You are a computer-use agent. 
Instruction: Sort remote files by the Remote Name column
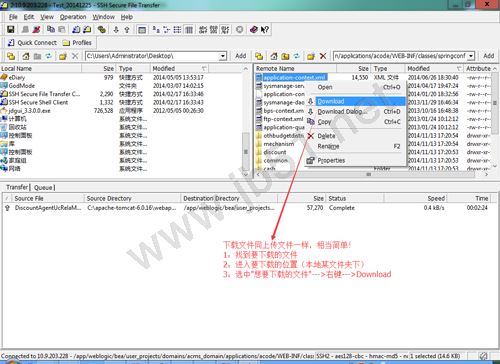tap(295, 69)
